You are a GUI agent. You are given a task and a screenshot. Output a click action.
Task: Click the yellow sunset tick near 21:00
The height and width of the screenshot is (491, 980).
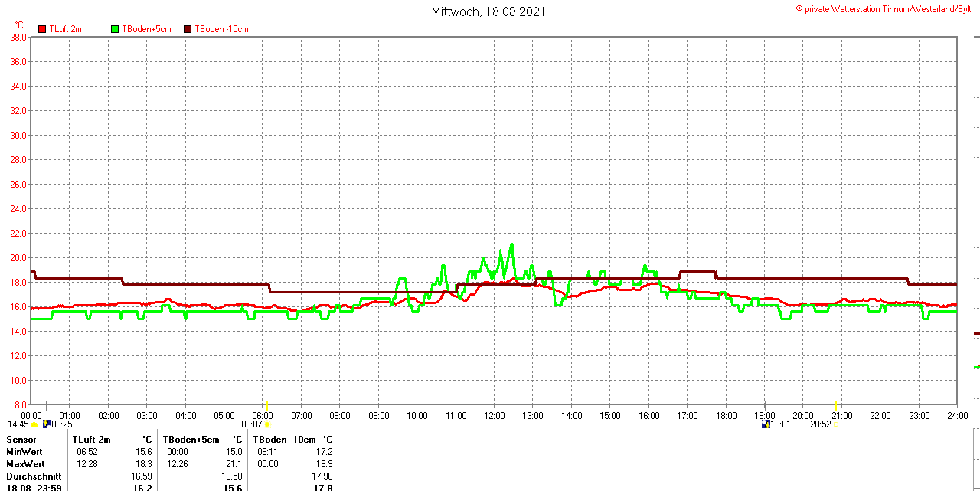pyautogui.click(x=836, y=406)
